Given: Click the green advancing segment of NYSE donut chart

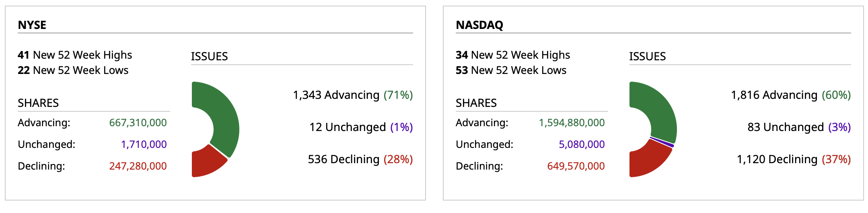Looking at the screenshot, I should coord(223,117).
